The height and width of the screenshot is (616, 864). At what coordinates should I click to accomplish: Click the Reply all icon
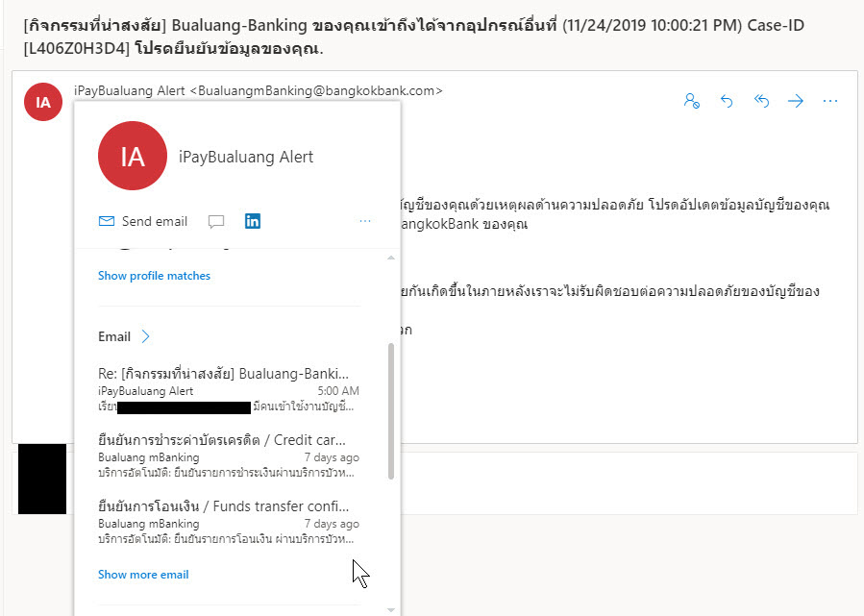click(x=761, y=101)
